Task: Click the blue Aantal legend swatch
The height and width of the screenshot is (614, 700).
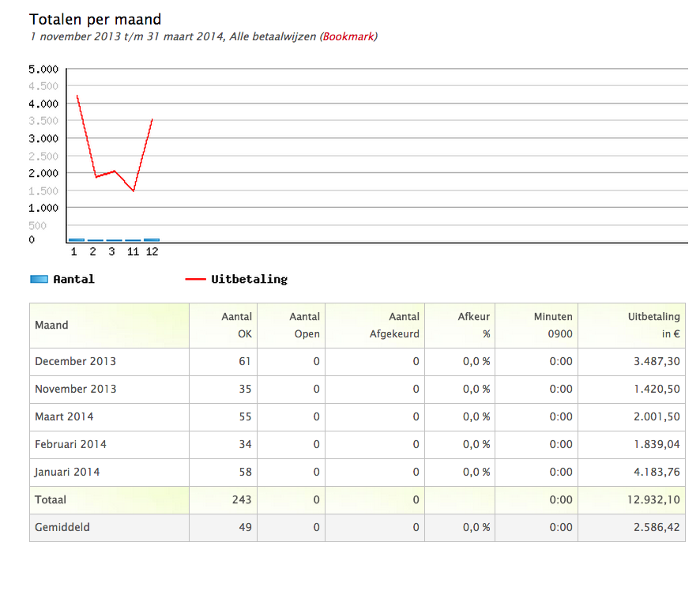Action: pos(39,279)
